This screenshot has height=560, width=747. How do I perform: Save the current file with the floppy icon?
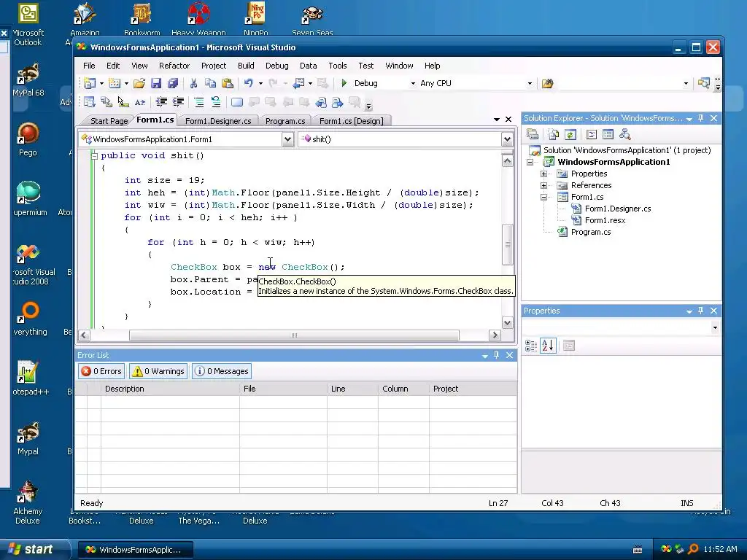coord(156,83)
